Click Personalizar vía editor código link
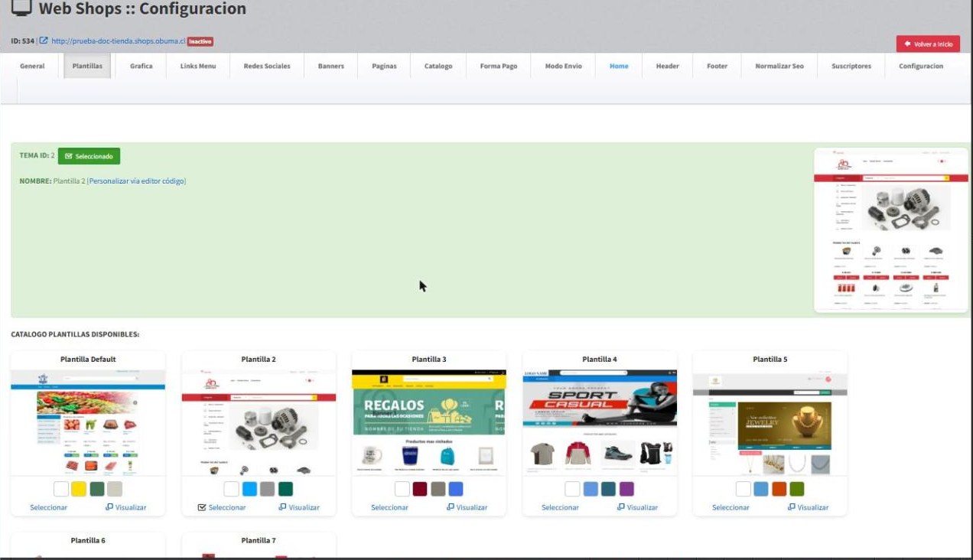The height and width of the screenshot is (560, 973). 138,181
